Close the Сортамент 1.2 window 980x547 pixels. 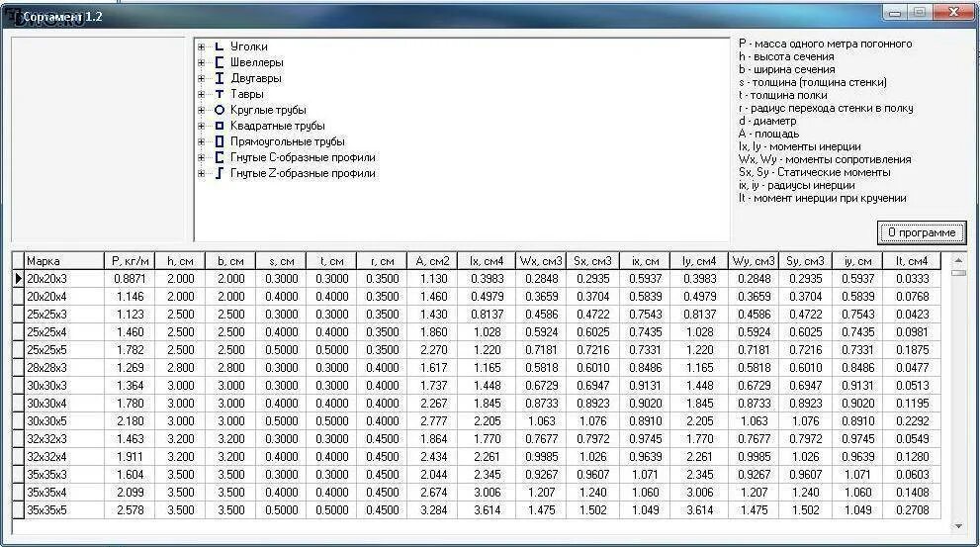point(953,12)
